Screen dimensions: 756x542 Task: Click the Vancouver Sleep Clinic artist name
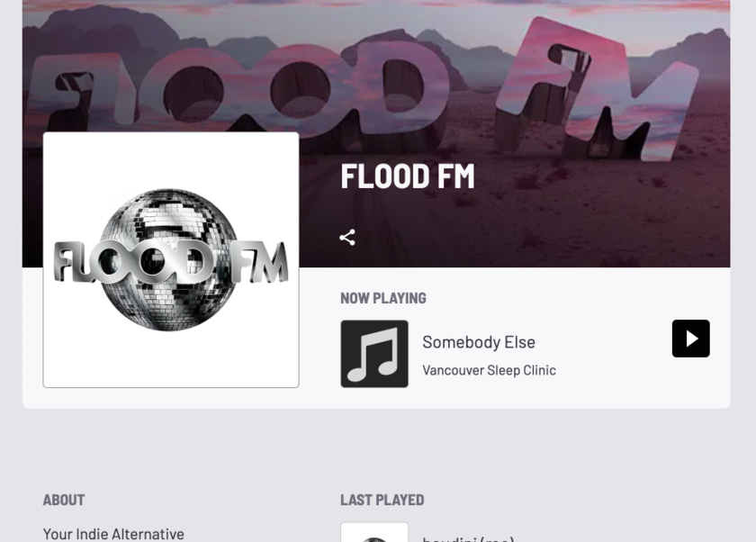[x=489, y=370]
